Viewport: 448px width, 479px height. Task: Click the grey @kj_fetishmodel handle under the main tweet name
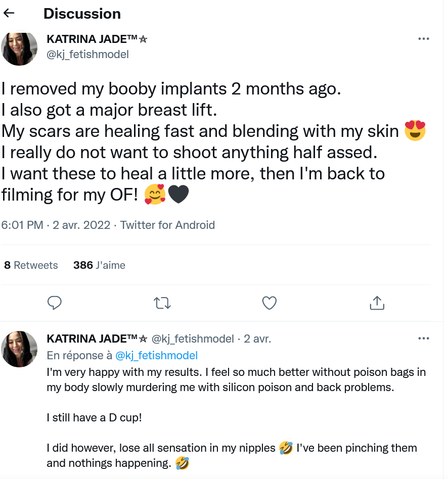click(87, 54)
